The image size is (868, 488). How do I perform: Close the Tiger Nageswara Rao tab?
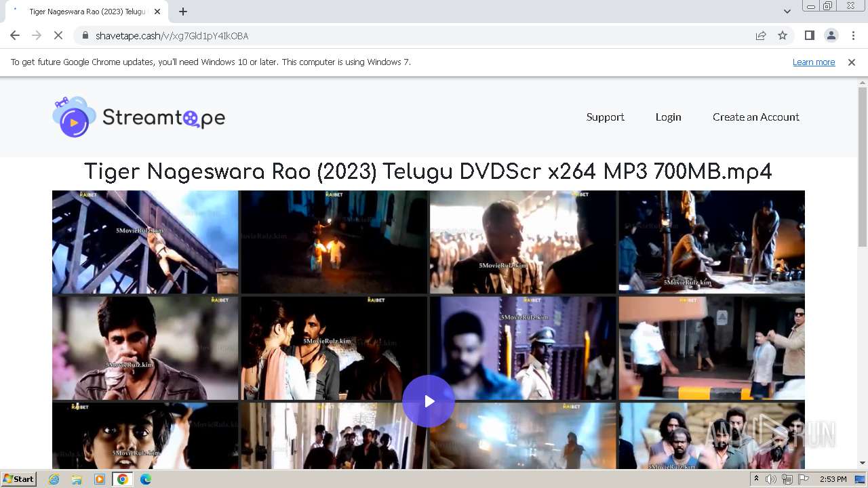157,12
